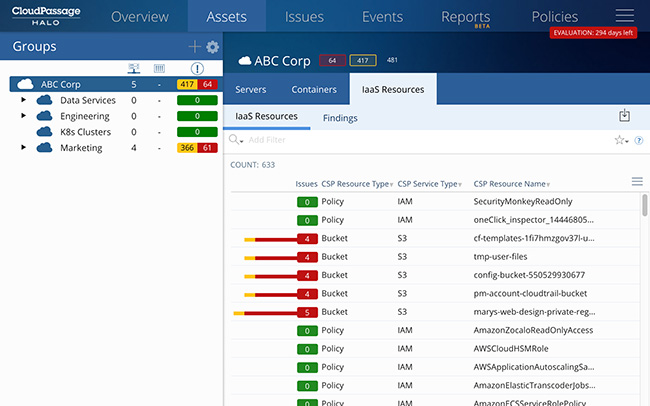Click ABC Corp's yellow 417 badge in tree
Viewport: 650px width, 406px height.
(187, 84)
